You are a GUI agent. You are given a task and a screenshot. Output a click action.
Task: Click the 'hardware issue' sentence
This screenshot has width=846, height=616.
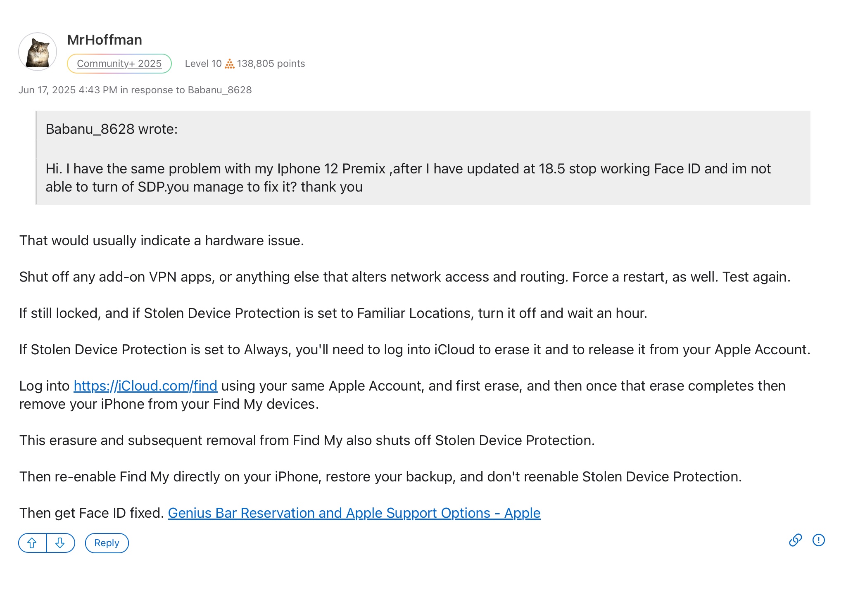click(x=162, y=240)
